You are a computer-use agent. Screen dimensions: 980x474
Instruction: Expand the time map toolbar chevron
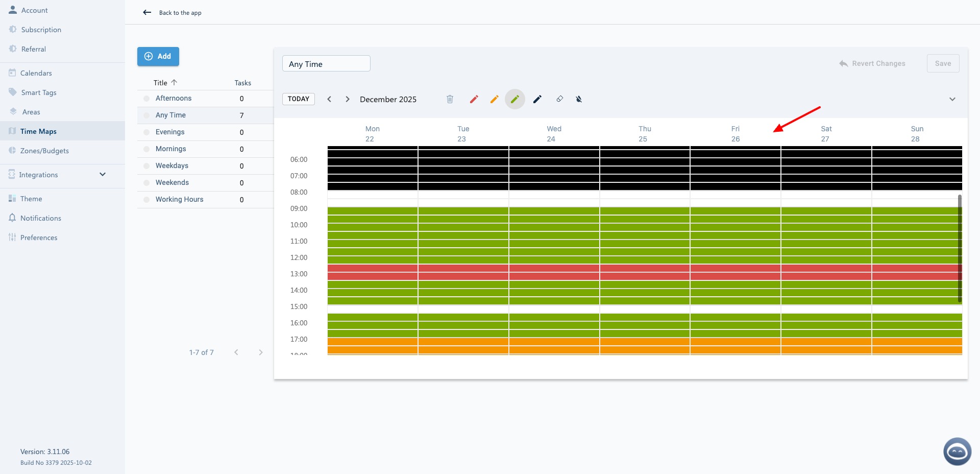(x=952, y=99)
